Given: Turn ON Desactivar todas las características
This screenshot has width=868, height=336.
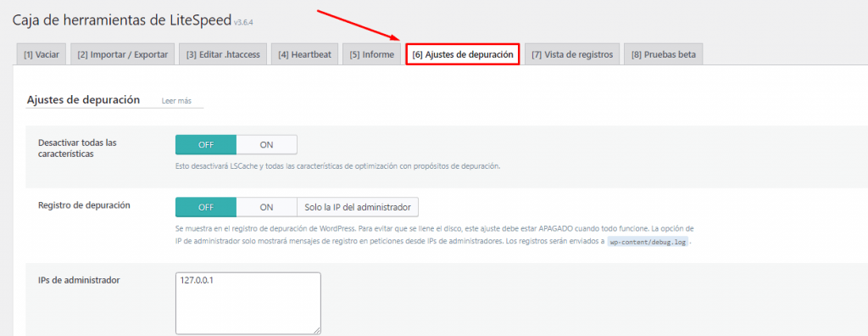Looking at the screenshot, I should (267, 145).
